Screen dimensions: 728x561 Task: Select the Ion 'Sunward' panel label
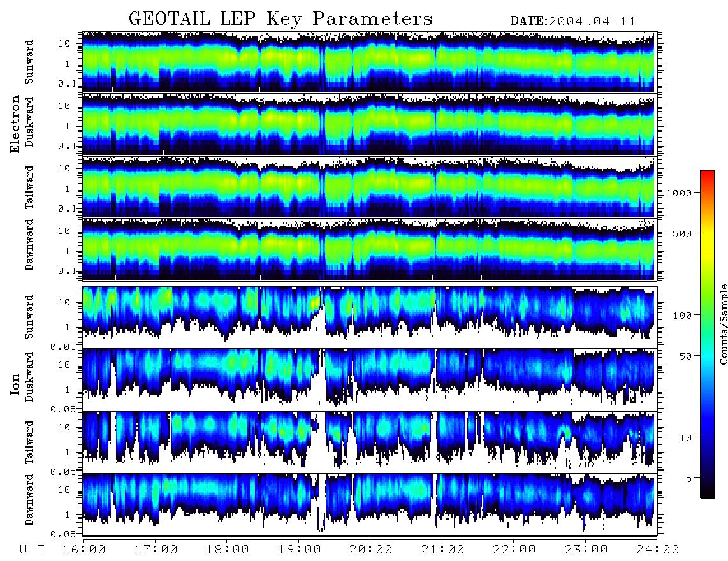[29, 317]
